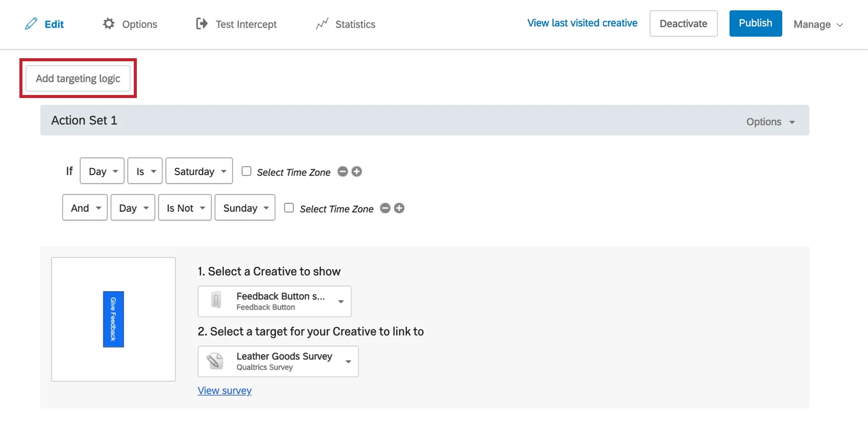Open the Is Not operator dropdown

click(x=185, y=208)
